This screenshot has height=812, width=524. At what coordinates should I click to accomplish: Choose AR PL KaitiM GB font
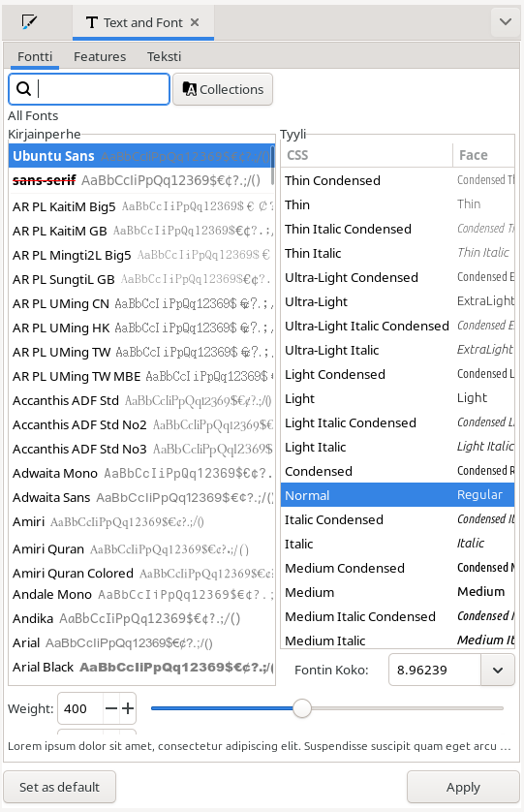pyautogui.click(x=139, y=231)
